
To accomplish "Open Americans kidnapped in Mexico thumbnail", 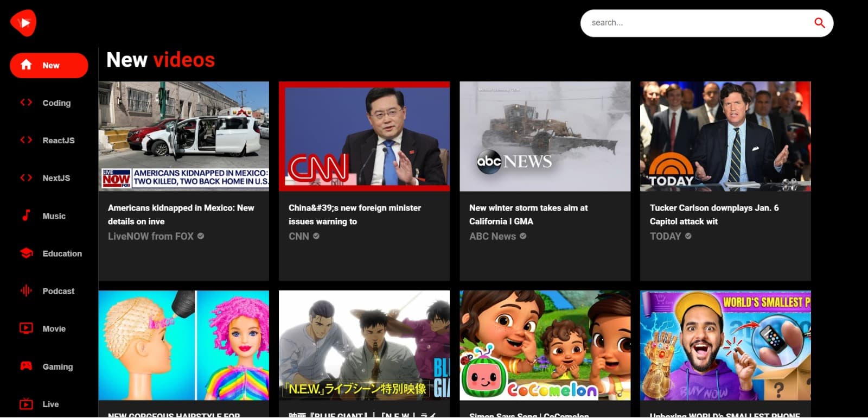I will coord(184,136).
